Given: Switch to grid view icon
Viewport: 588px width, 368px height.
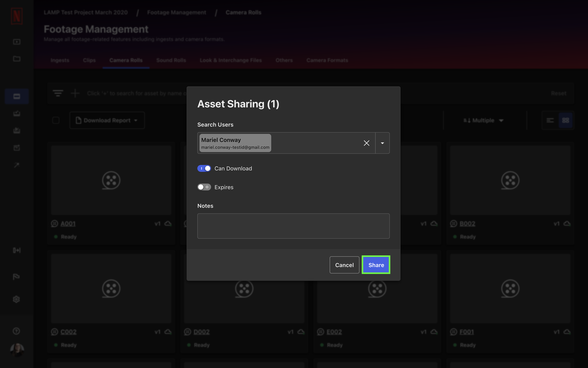Looking at the screenshot, I should 565,120.
